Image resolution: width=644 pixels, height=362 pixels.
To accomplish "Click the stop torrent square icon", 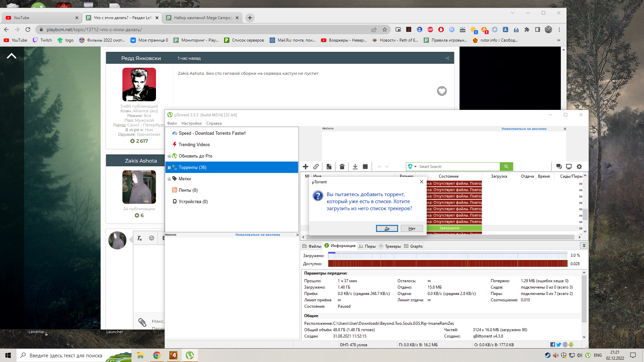I will click(365, 167).
